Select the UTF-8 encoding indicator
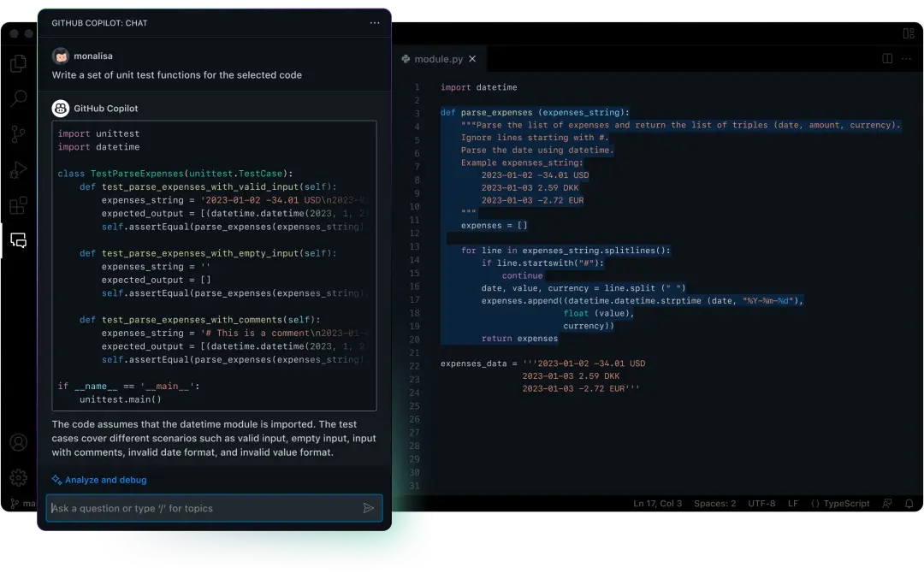This screenshot has height=573, width=924. [x=761, y=504]
